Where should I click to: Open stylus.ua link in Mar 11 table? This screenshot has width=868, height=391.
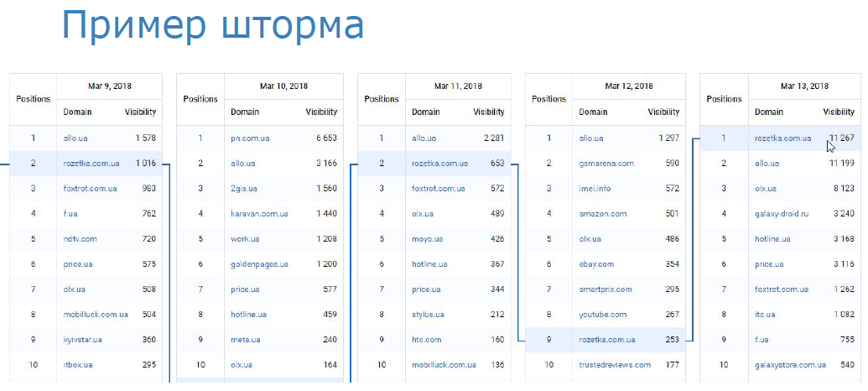(x=428, y=314)
